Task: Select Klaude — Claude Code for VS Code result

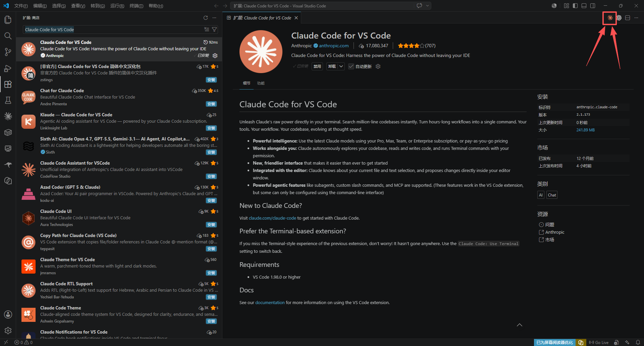Action: [119, 121]
